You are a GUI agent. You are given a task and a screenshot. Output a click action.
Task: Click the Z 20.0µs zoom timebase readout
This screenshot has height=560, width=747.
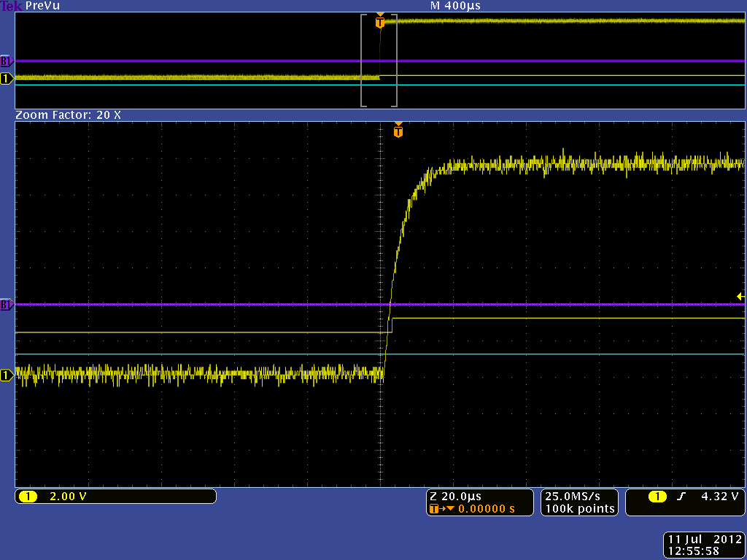coord(455,496)
